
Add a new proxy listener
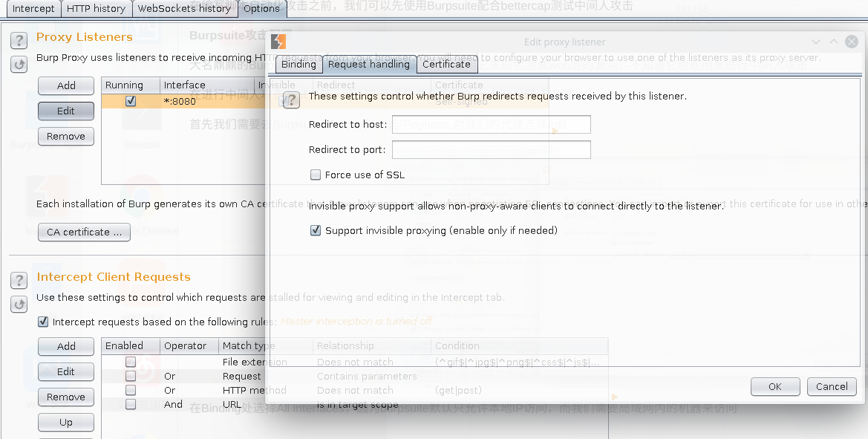coord(66,86)
